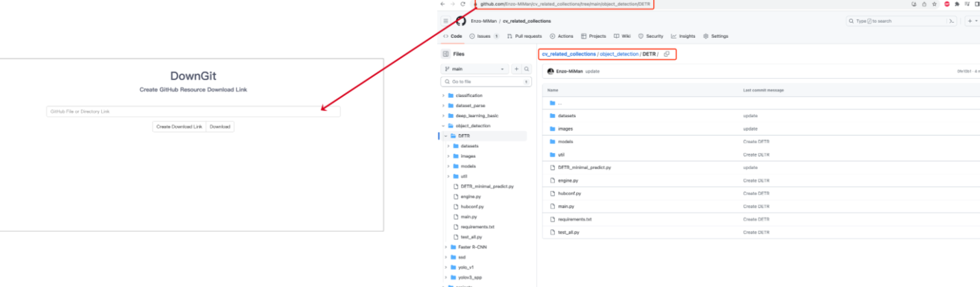Click the Create Download Link button
Screen dimensions: 980x287
coord(179,127)
